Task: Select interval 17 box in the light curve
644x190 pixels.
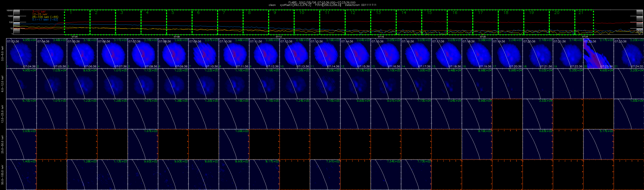Action: pos(485,22)
